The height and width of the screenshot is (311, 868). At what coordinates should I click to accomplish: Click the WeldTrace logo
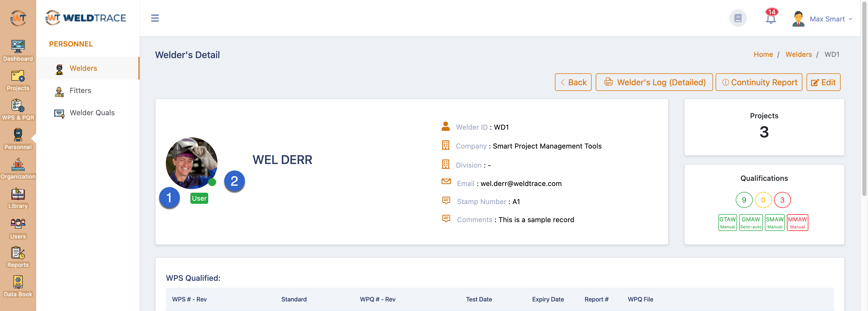[86, 18]
